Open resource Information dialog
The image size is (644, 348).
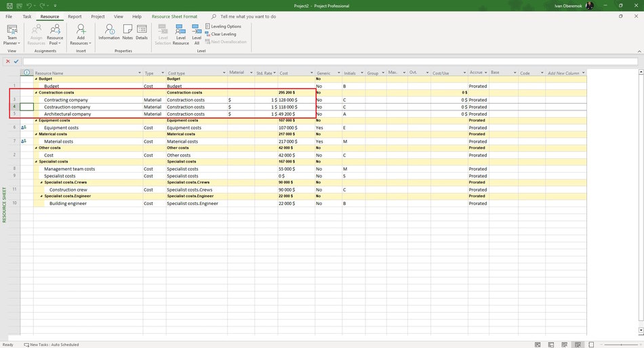pyautogui.click(x=109, y=32)
